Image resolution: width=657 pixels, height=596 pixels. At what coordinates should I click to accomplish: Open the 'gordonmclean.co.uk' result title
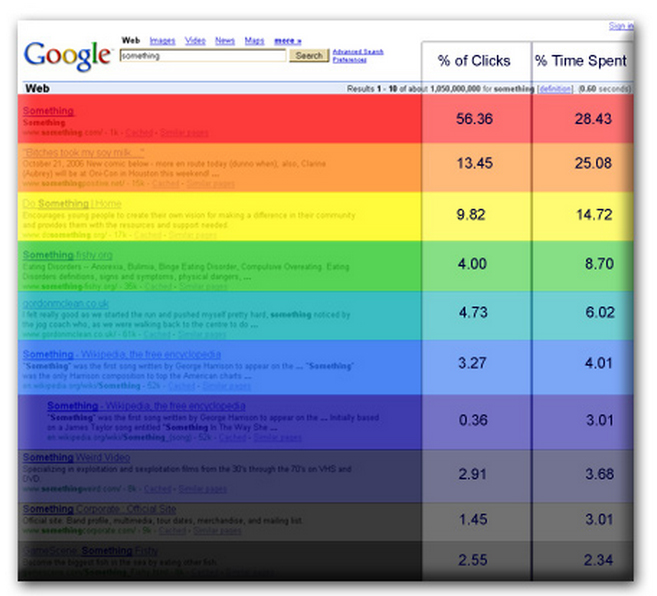click(66, 303)
